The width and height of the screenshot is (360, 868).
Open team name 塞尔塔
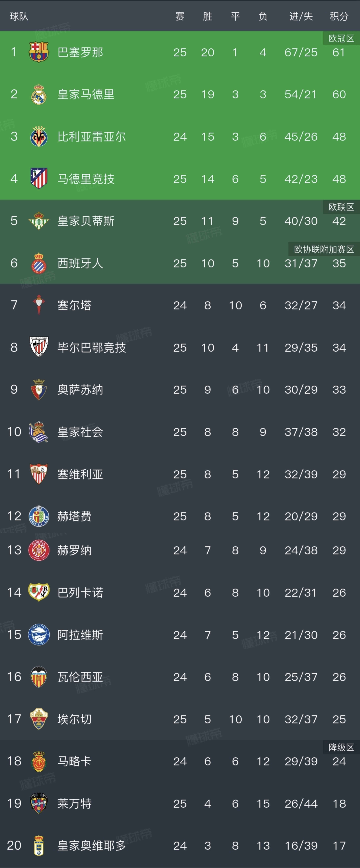(x=74, y=305)
